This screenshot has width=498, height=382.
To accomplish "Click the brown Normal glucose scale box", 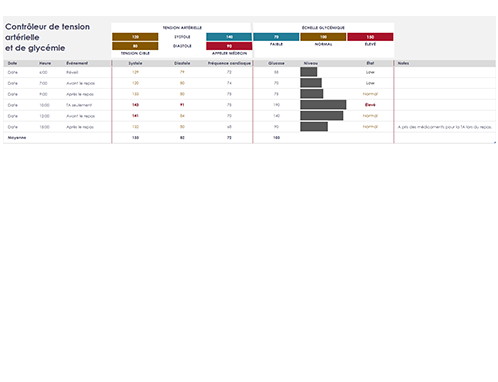I will [x=323, y=37].
